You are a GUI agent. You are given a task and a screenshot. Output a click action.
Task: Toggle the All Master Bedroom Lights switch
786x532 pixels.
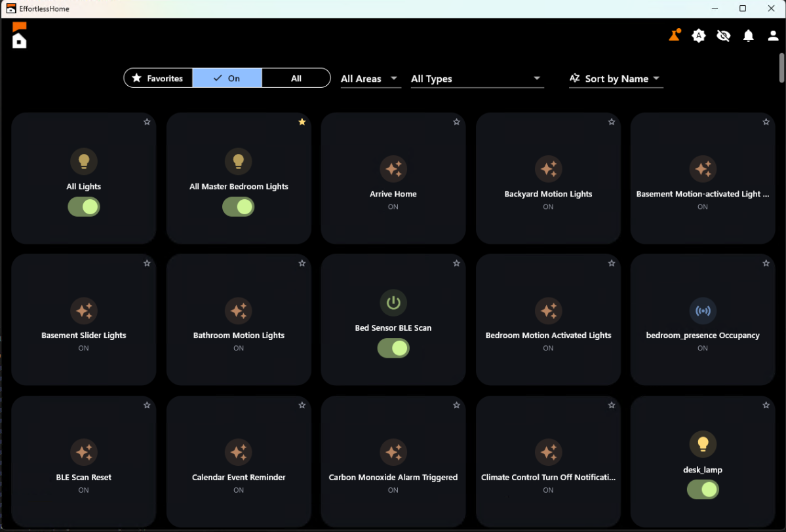[239, 207]
